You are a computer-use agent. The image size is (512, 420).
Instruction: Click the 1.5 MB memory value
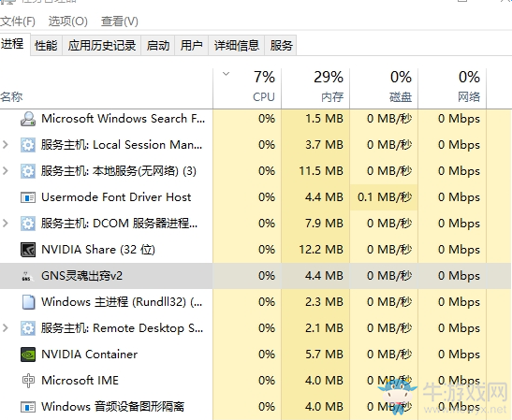[324, 119]
